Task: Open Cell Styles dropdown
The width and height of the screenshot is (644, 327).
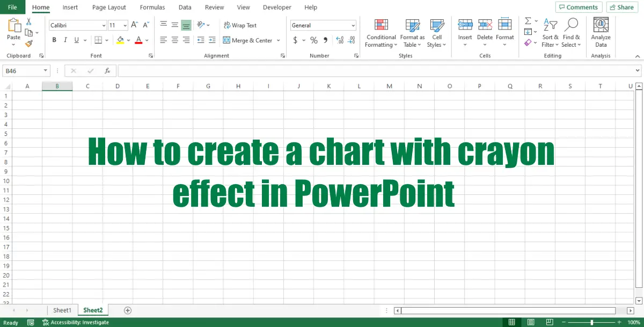Action: pos(437,33)
